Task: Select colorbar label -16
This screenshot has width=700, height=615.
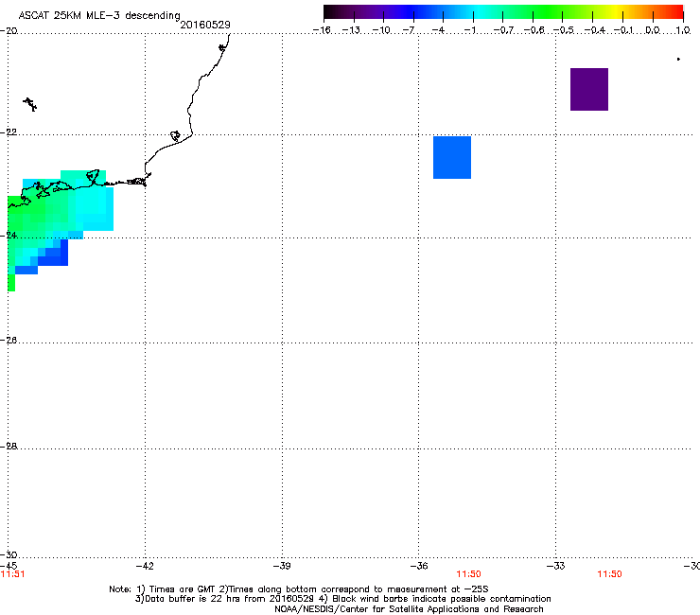Action: tap(322, 30)
